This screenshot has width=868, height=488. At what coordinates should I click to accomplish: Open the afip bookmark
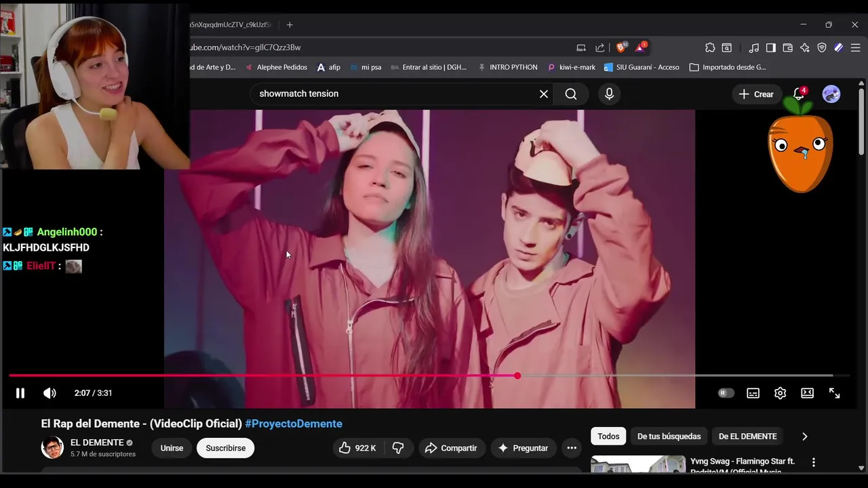(328, 67)
